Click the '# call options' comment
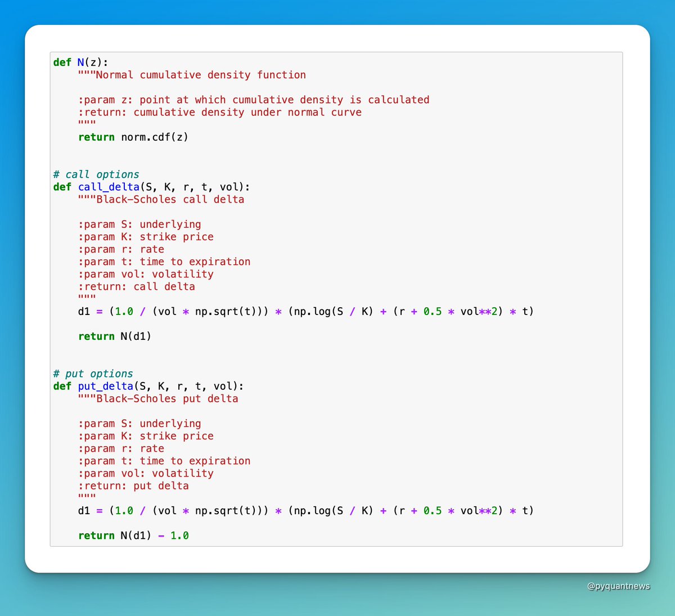Screen dimensions: 675x616 pyautogui.click(x=96, y=174)
